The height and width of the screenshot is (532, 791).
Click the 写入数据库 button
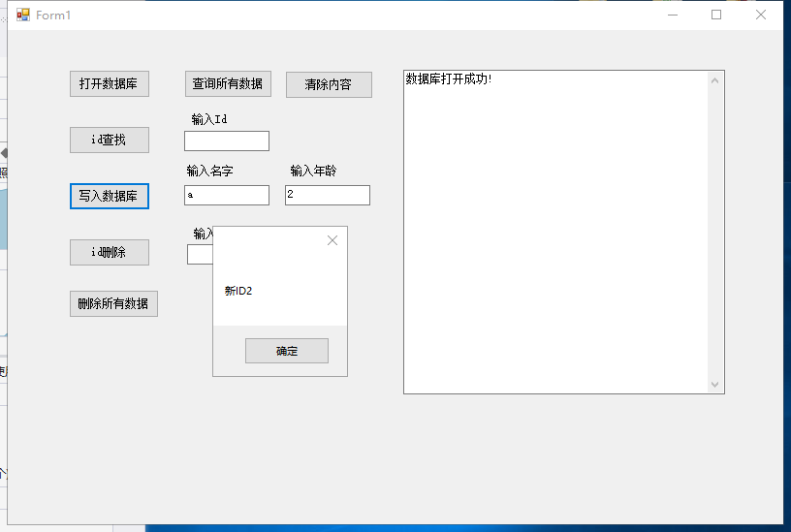coord(110,196)
